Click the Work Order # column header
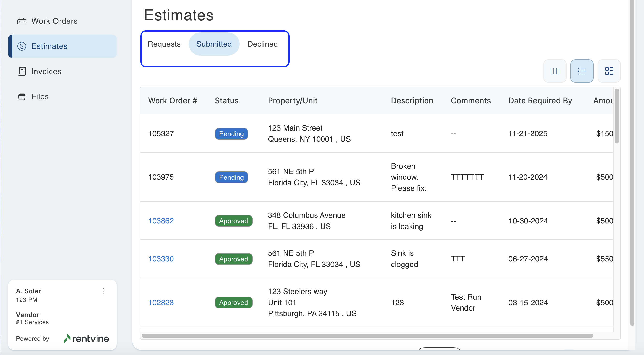Viewport: 644px width, 355px height. tap(172, 100)
